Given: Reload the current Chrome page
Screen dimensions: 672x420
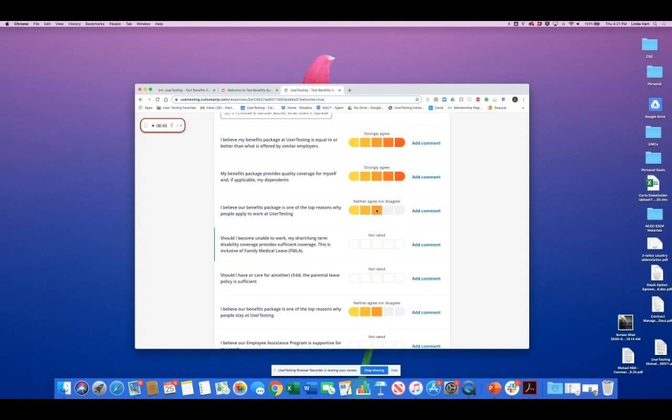Looking at the screenshot, I should (x=157, y=99).
